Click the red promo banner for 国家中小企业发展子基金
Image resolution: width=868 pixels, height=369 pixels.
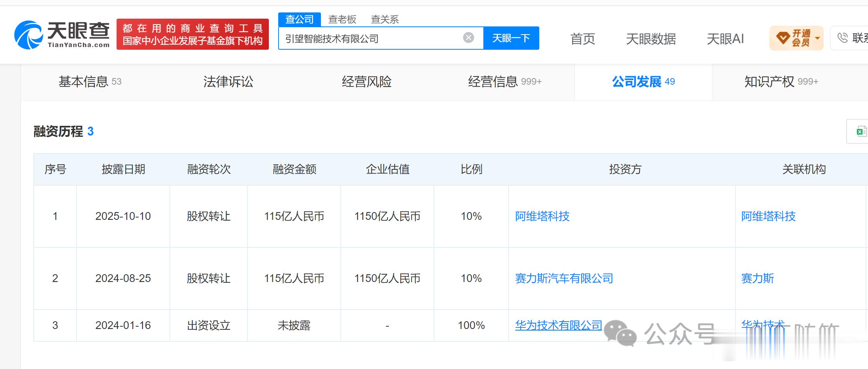(193, 34)
